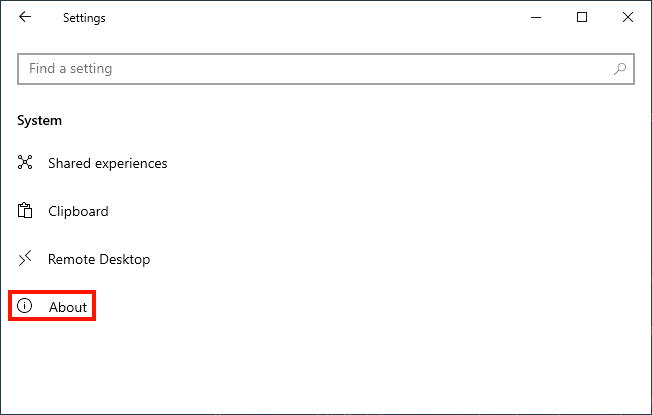Click the System section heading

pos(39,120)
